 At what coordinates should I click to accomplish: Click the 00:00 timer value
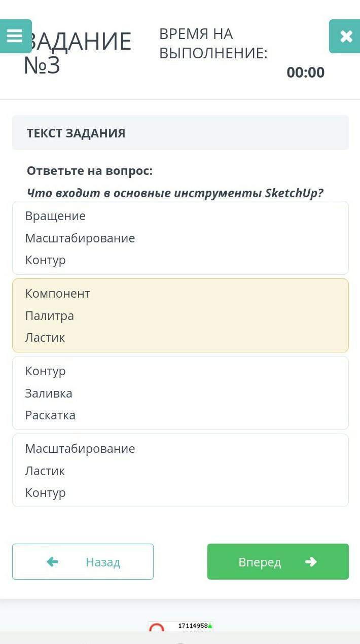tap(305, 73)
